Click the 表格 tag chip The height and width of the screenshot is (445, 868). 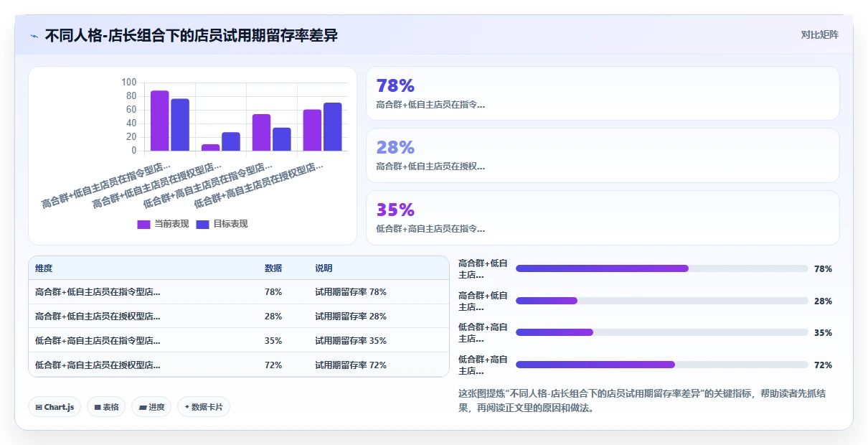[x=106, y=407]
